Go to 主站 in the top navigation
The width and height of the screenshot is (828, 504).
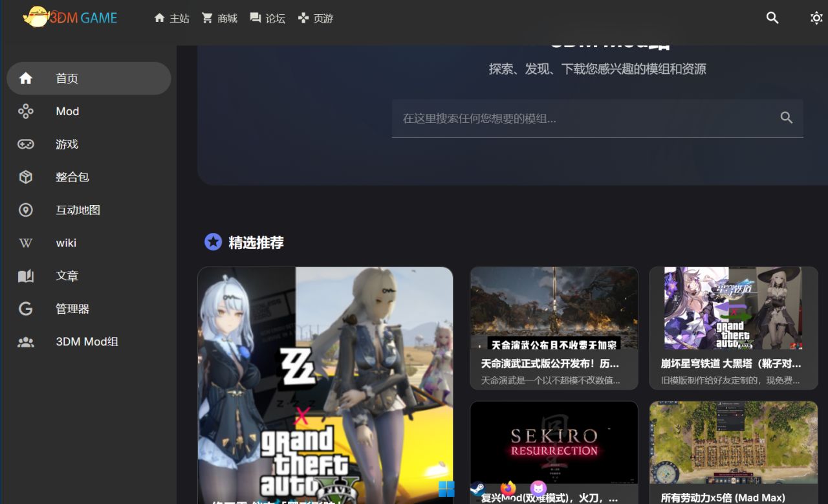coord(171,18)
